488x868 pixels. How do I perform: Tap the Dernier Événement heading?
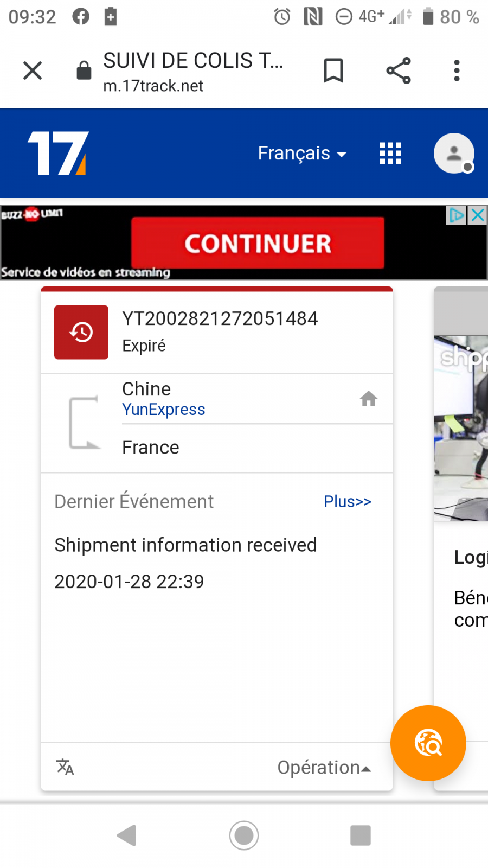click(x=134, y=502)
